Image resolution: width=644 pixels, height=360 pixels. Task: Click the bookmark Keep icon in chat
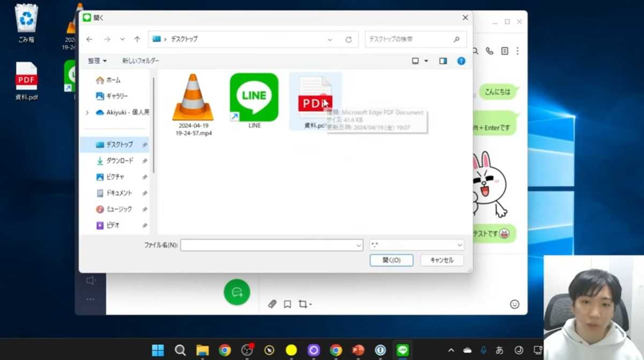tap(288, 304)
